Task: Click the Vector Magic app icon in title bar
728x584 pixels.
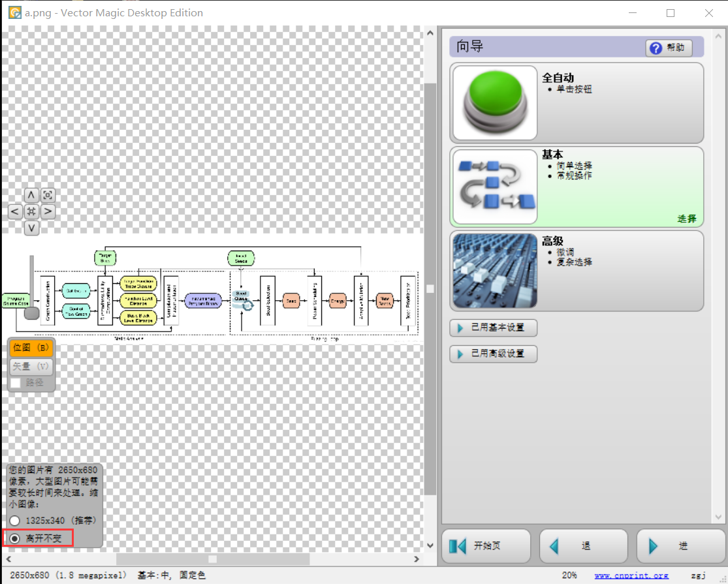Action: [15, 12]
